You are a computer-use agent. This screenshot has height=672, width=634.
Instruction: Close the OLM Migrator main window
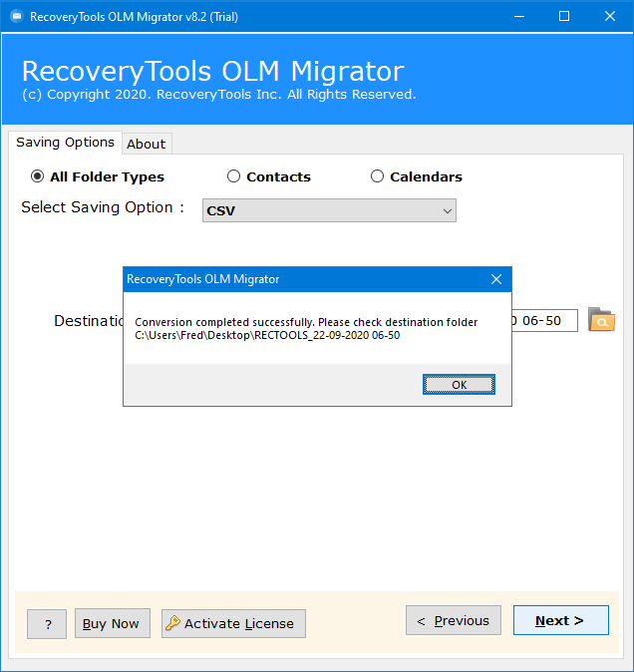pyautogui.click(x=610, y=16)
